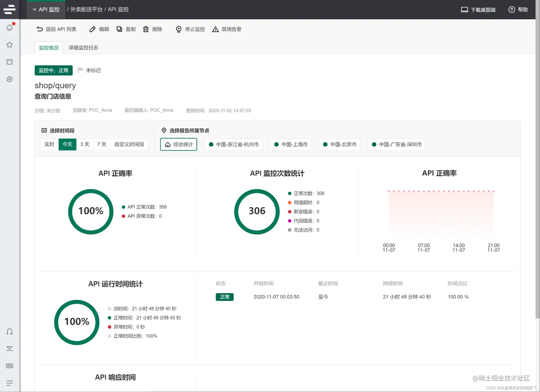Open 帮助 help in header
The height and width of the screenshot is (392, 540).
[x=518, y=10]
